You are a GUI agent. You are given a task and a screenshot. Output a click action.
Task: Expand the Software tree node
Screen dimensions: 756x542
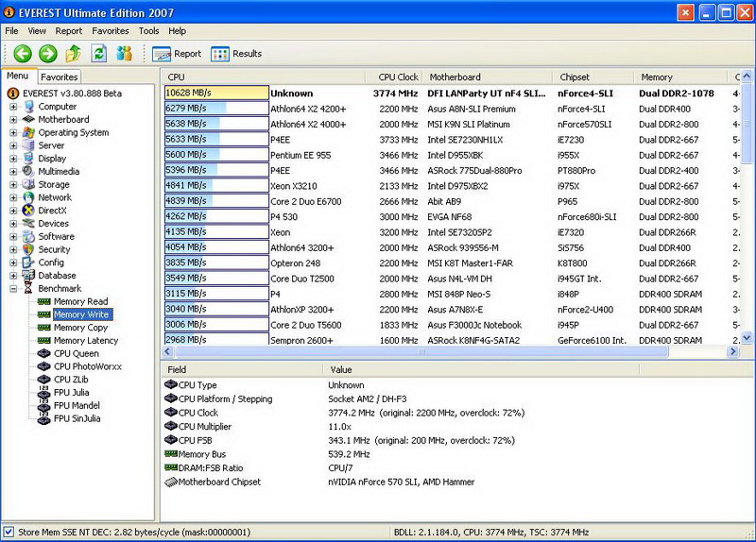click(x=13, y=237)
